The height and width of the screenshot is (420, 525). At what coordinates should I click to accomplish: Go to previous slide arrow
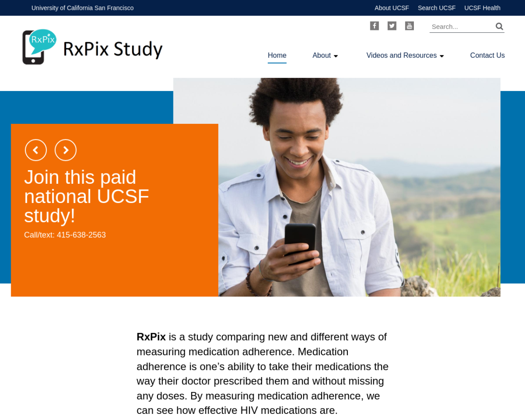click(36, 150)
